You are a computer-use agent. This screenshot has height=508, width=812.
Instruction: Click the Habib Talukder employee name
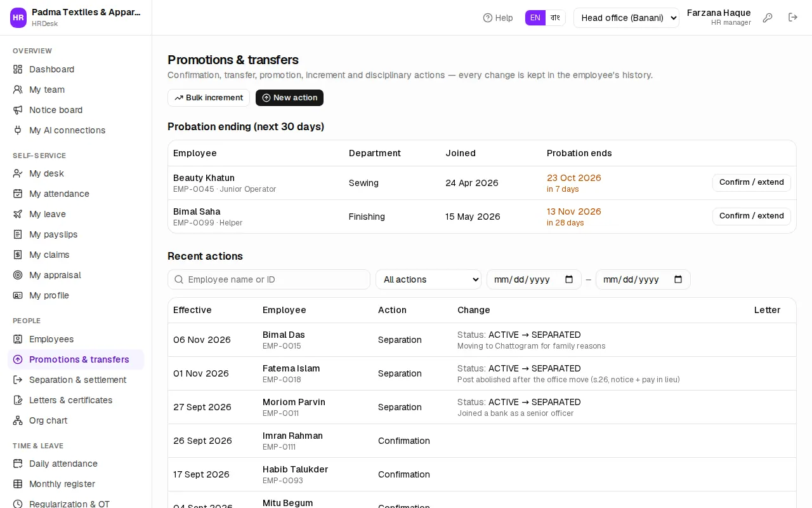pos(296,469)
